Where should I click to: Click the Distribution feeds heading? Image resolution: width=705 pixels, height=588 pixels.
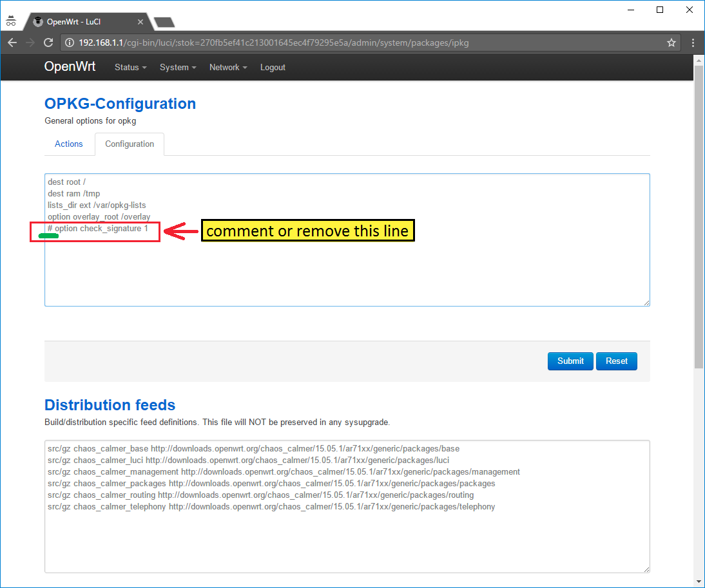(110, 404)
